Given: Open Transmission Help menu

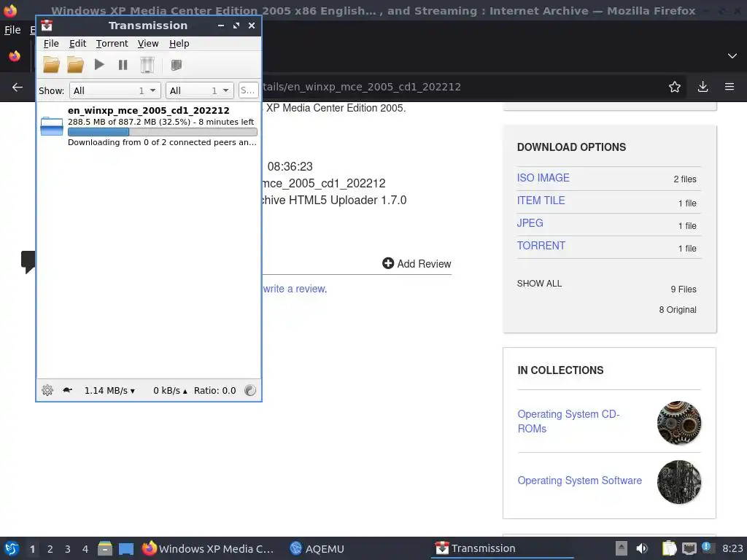Looking at the screenshot, I should [179, 43].
